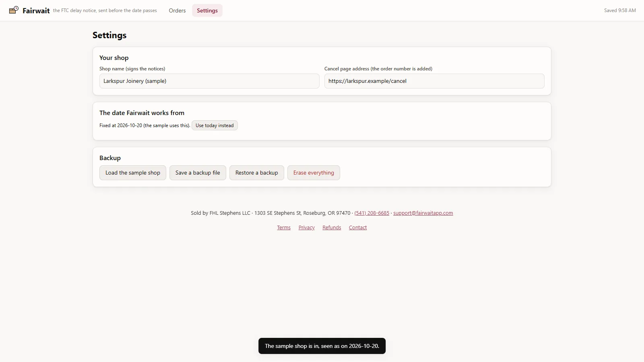The width and height of the screenshot is (644, 362).
Task: Load the sample shop
Action: 133,173
